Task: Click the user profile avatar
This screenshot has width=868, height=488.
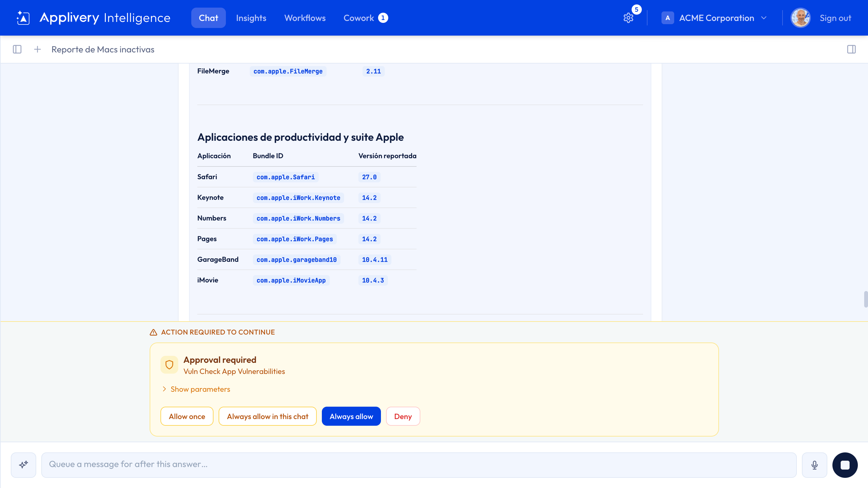Action: 800,18
